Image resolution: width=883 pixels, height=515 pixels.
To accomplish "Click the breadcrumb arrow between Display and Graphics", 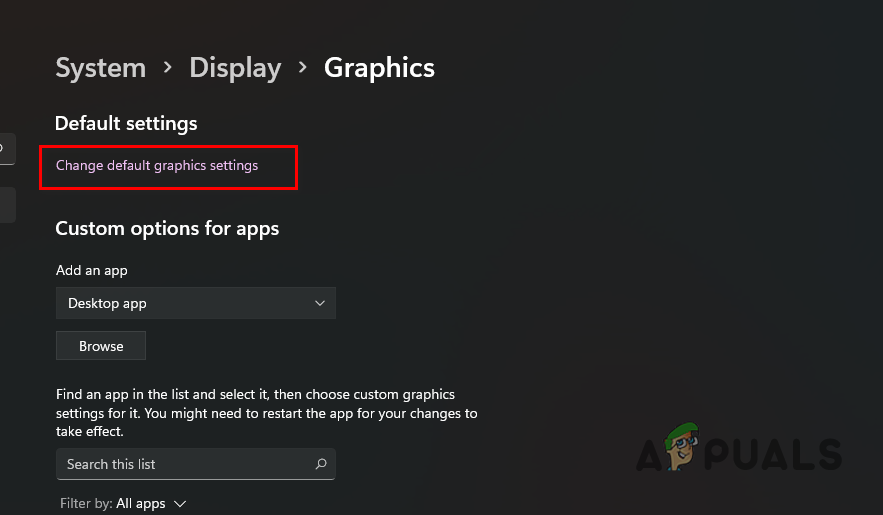I will (302, 68).
